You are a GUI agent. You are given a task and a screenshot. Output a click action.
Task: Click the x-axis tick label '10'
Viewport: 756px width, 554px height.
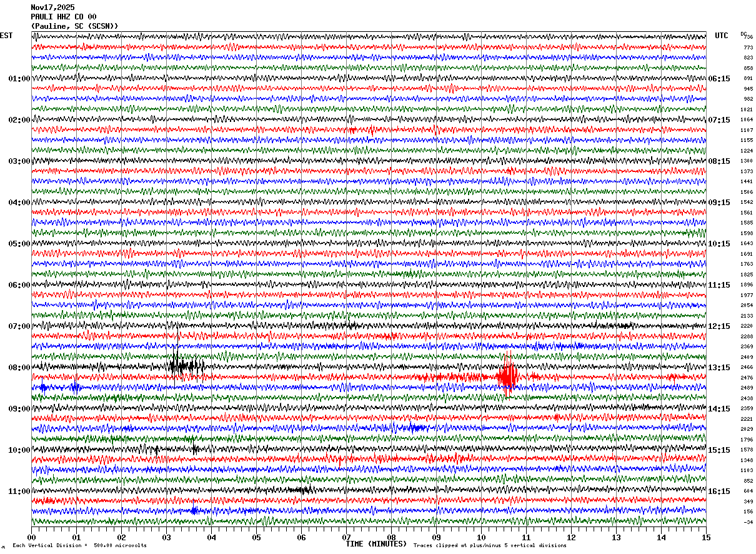[x=481, y=537]
